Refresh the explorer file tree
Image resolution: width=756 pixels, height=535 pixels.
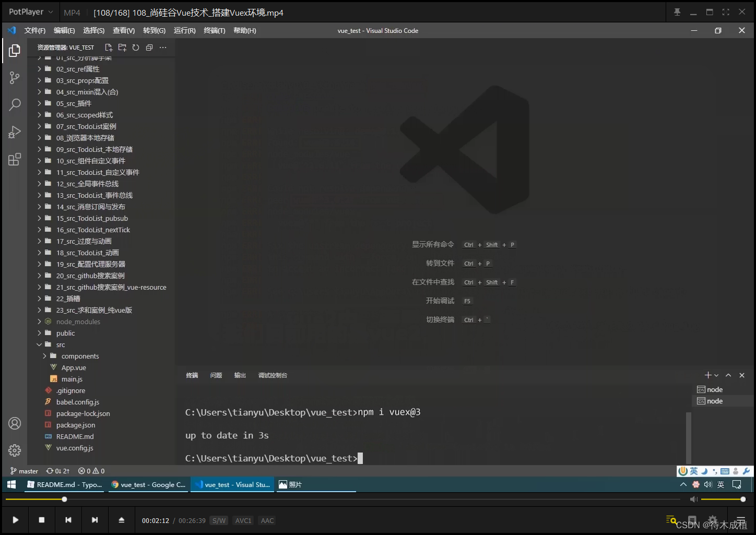pyautogui.click(x=136, y=47)
